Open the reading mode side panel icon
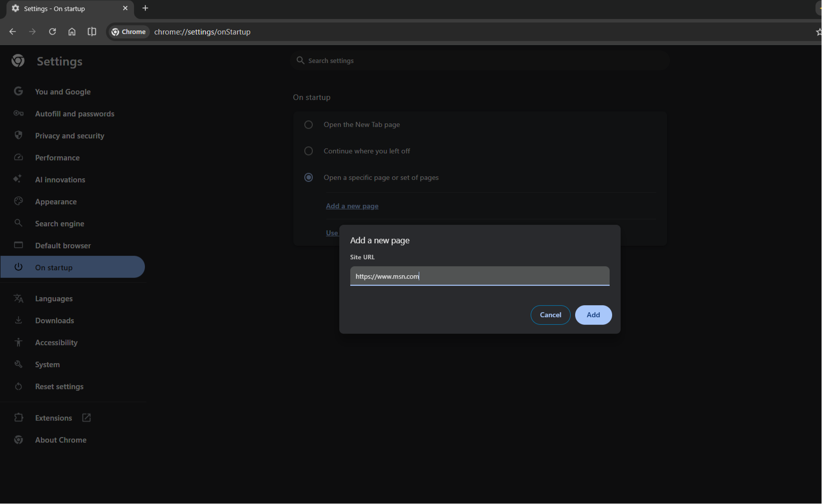Screen dimensions: 822x504 (92, 31)
